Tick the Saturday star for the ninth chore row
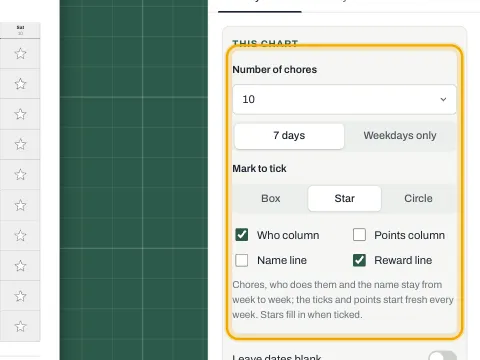Image resolution: width=480 pixels, height=360 pixels. tap(20, 296)
